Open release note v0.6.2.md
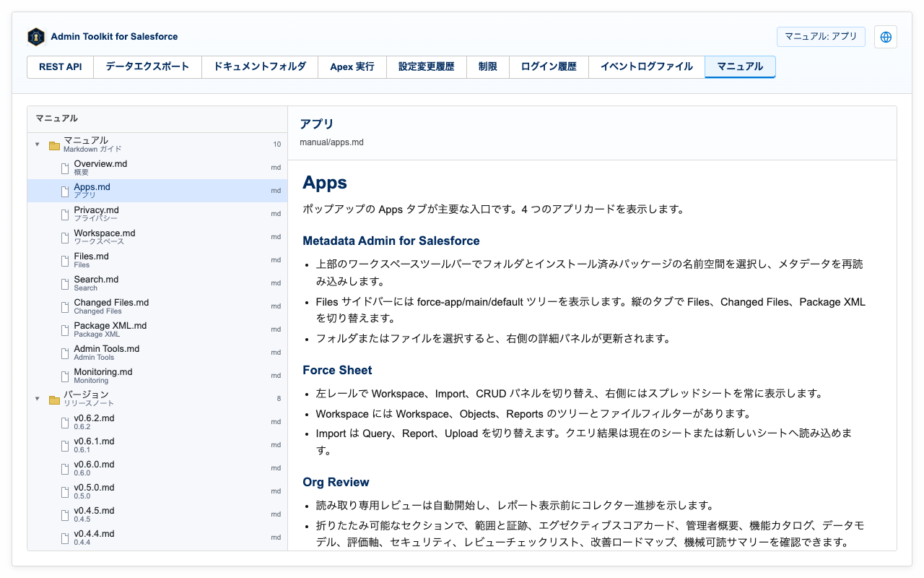 157,422
